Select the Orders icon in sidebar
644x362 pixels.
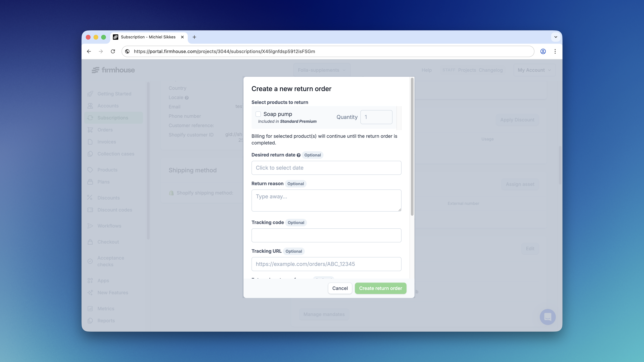[x=91, y=130]
